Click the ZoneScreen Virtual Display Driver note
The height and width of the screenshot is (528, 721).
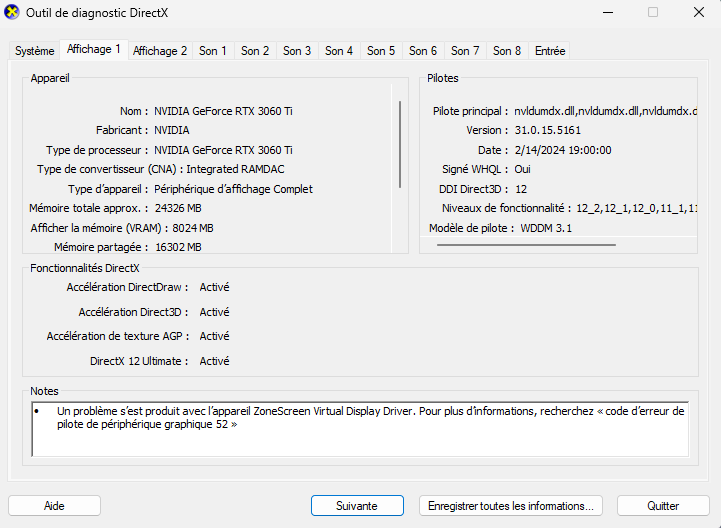[371, 418]
